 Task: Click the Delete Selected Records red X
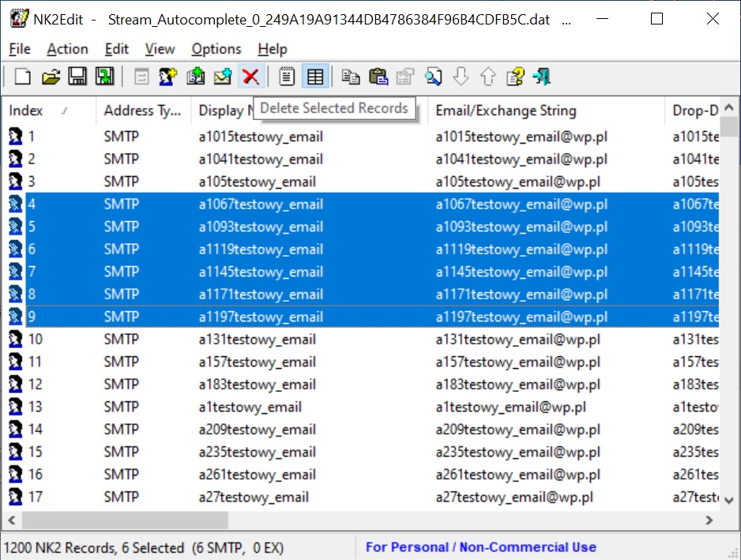tap(250, 77)
